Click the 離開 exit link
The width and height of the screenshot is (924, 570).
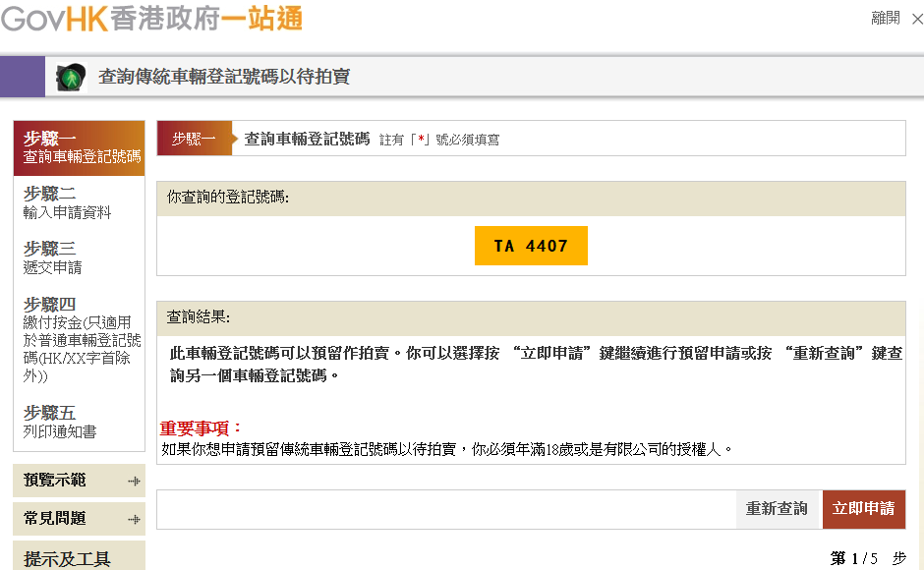pos(885,18)
